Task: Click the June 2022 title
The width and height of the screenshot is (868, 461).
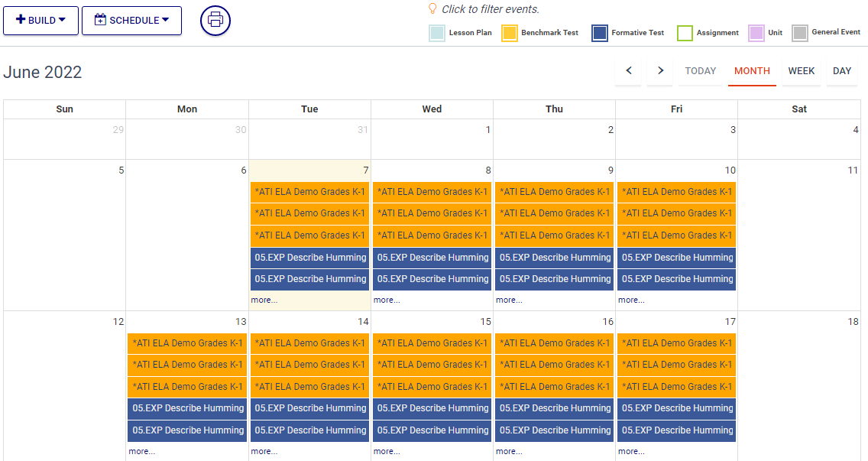Action: (x=43, y=72)
